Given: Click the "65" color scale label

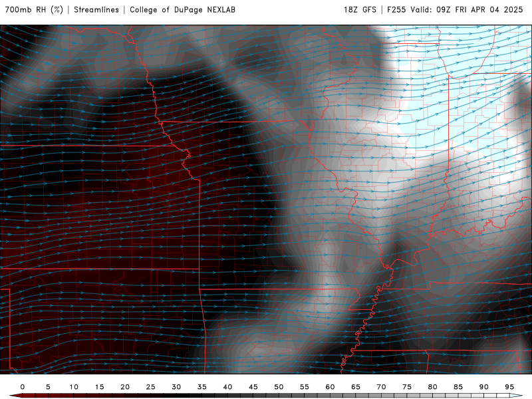Looking at the screenshot, I should (356, 387).
